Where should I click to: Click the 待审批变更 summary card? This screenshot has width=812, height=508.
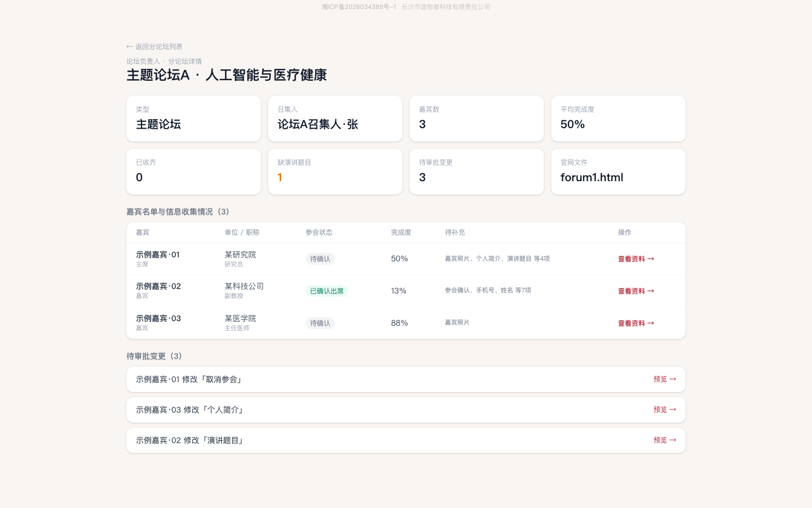pos(476,172)
